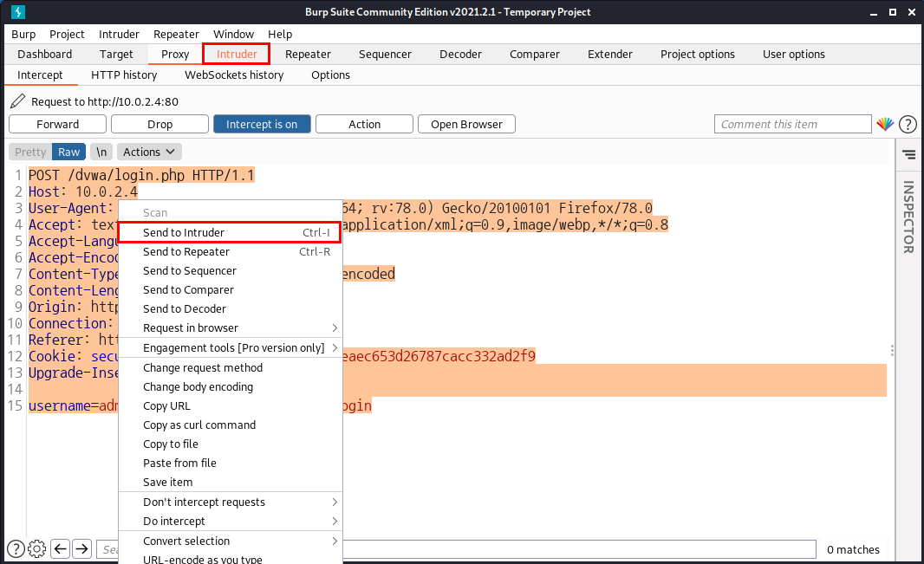This screenshot has width=924, height=564.
Task: Choose Send to Decoder
Action: point(231,308)
